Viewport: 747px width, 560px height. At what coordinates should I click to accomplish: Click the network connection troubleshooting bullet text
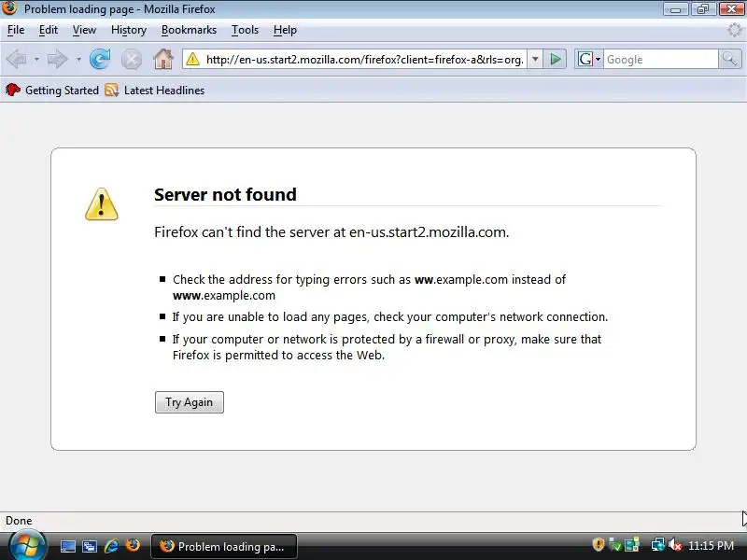coord(390,317)
